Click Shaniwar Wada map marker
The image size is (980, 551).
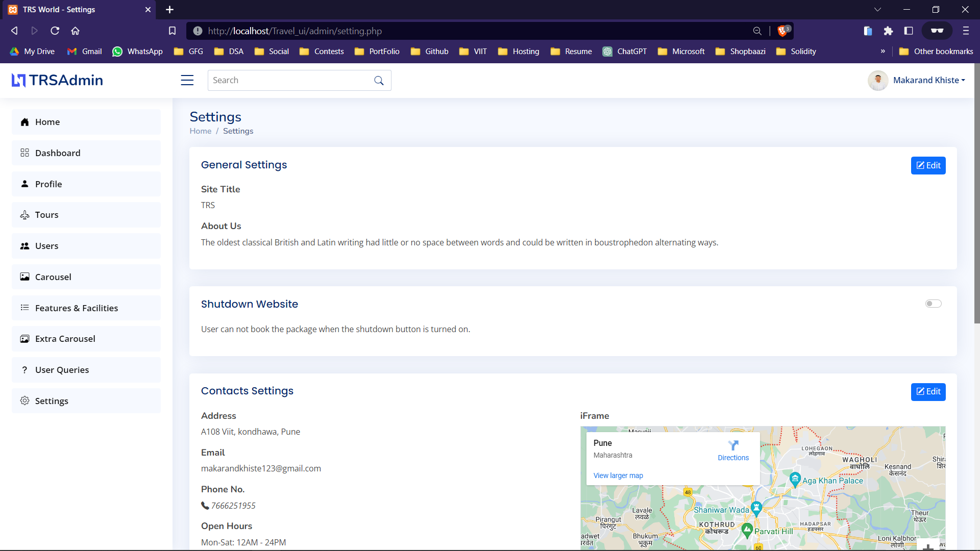point(756,508)
